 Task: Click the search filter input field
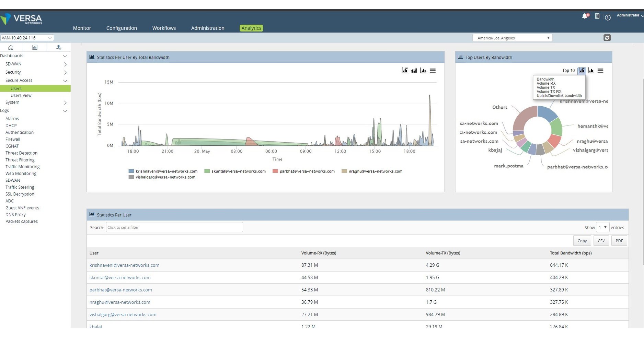point(174,227)
